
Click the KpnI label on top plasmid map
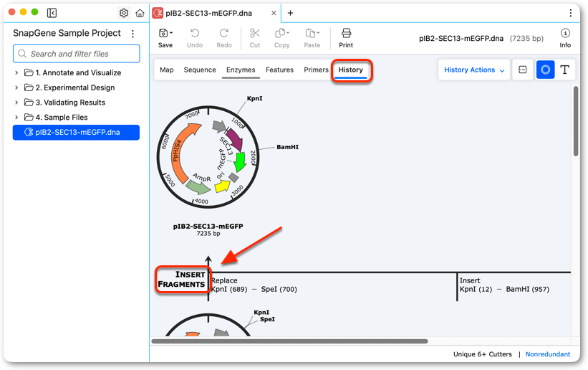click(x=255, y=98)
